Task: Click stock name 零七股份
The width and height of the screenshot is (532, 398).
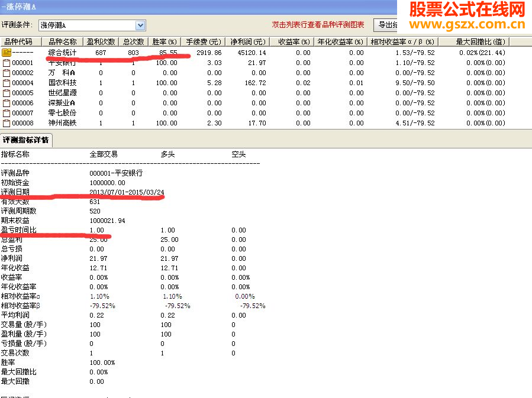Action: [x=62, y=113]
